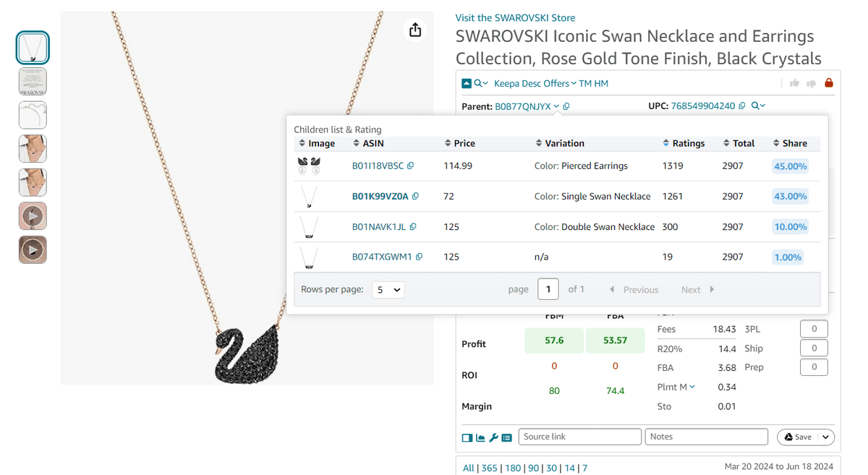Select the 180 days range

(x=513, y=468)
